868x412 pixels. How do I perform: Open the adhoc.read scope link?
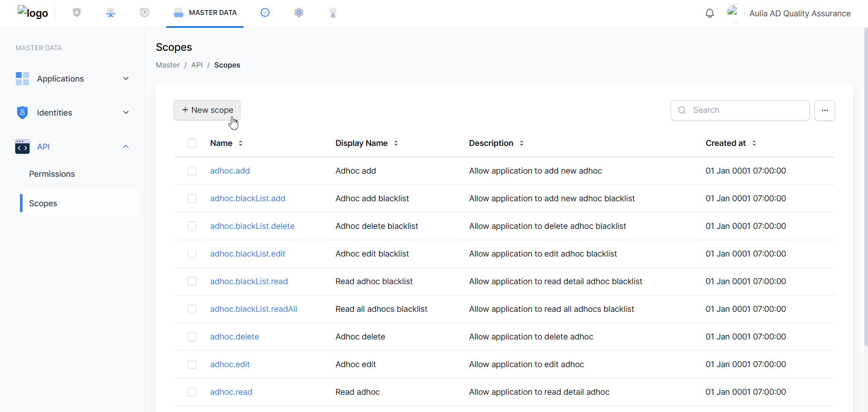pyautogui.click(x=231, y=392)
